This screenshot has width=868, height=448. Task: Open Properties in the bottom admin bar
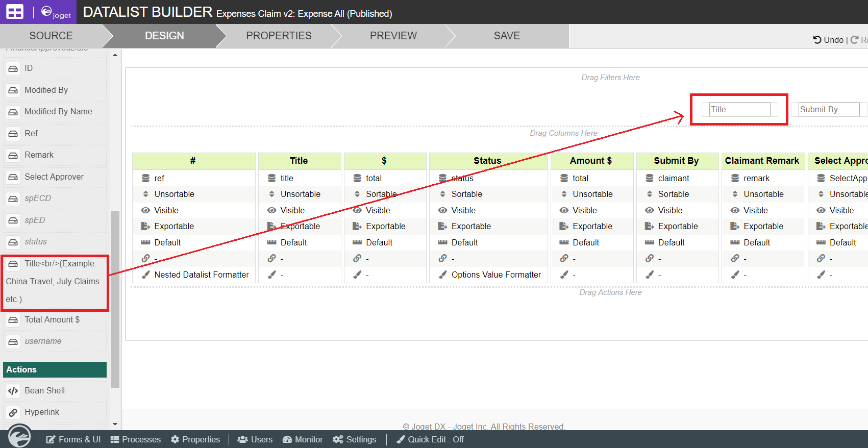(195, 439)
